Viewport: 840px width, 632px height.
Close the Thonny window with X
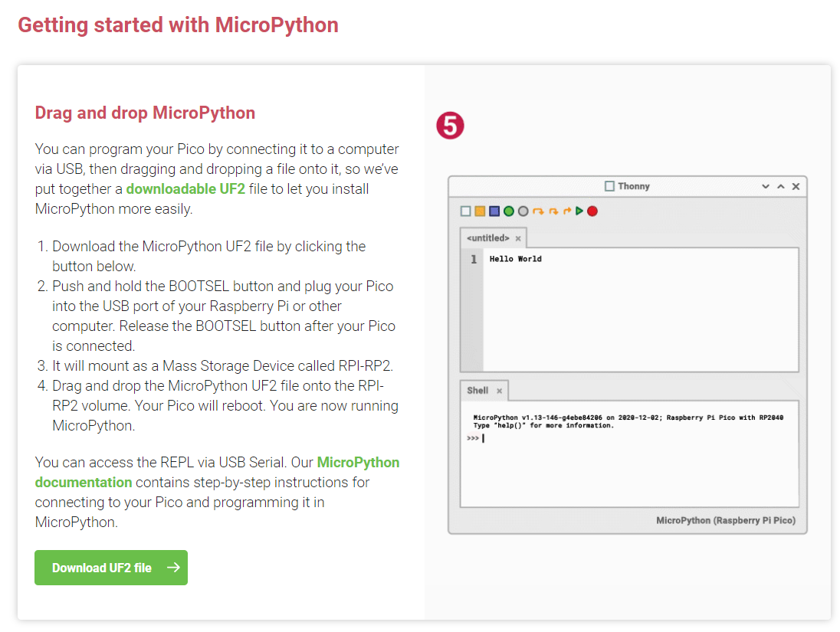[x=796, y=186]
